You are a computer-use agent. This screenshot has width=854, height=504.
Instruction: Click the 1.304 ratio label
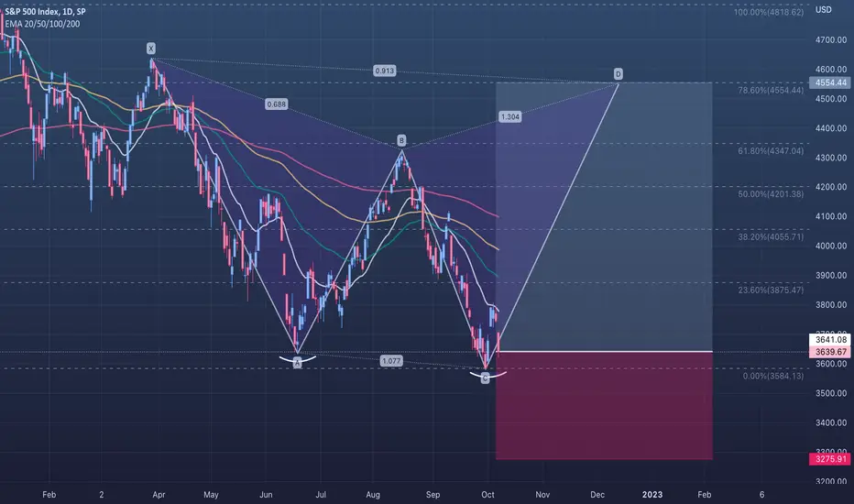pos(509,116)
